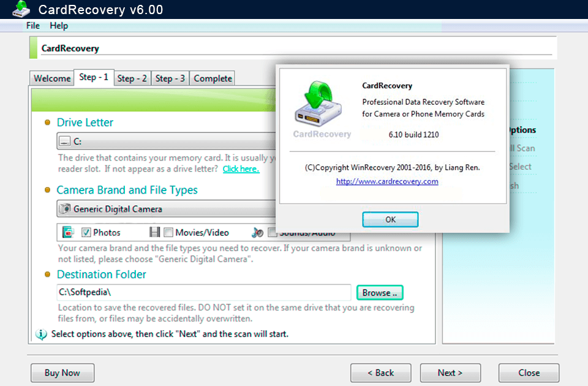Open the Drive Letter C: dropdown

tap(165, 142)
